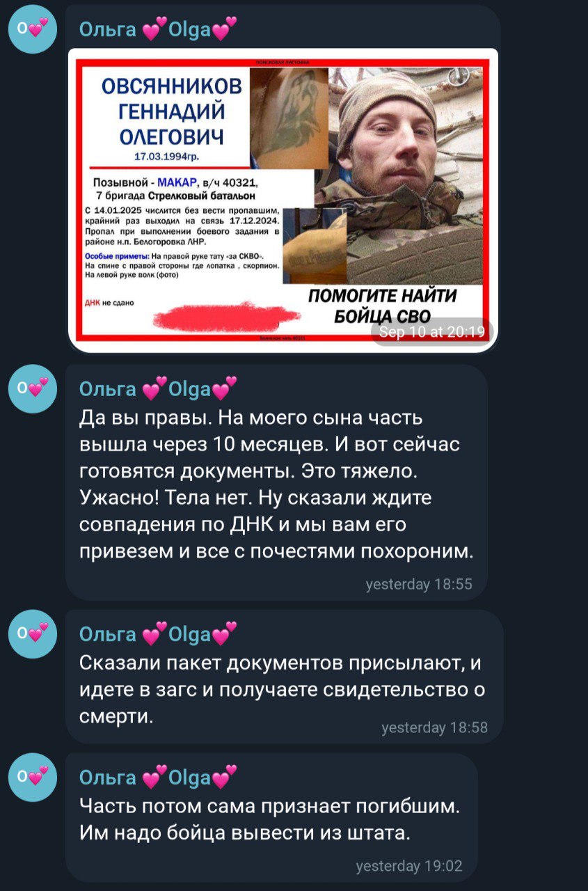Select the message mentioning свидетельство о смерти
Image resolution: width=588 pixels, height=891 pixels.
tap(284, 677)
